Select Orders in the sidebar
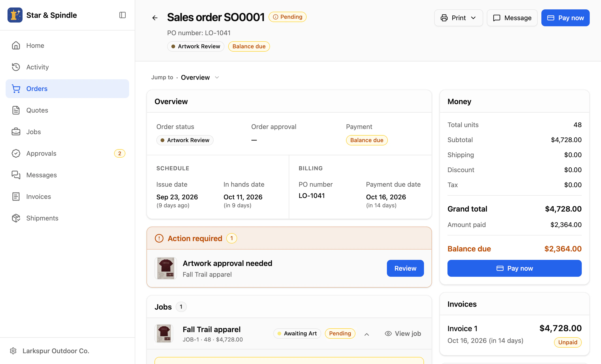Screen dimensions: 601x364 (x=67, y=89)
